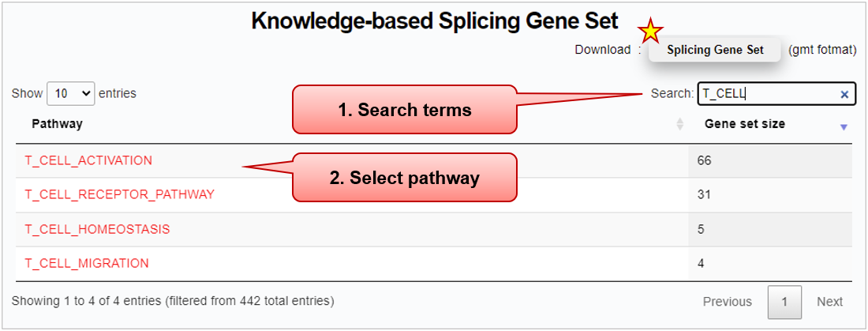Click the gene set size cell showing 66
Screen dimensions: 868x331
tap(705, 160)
